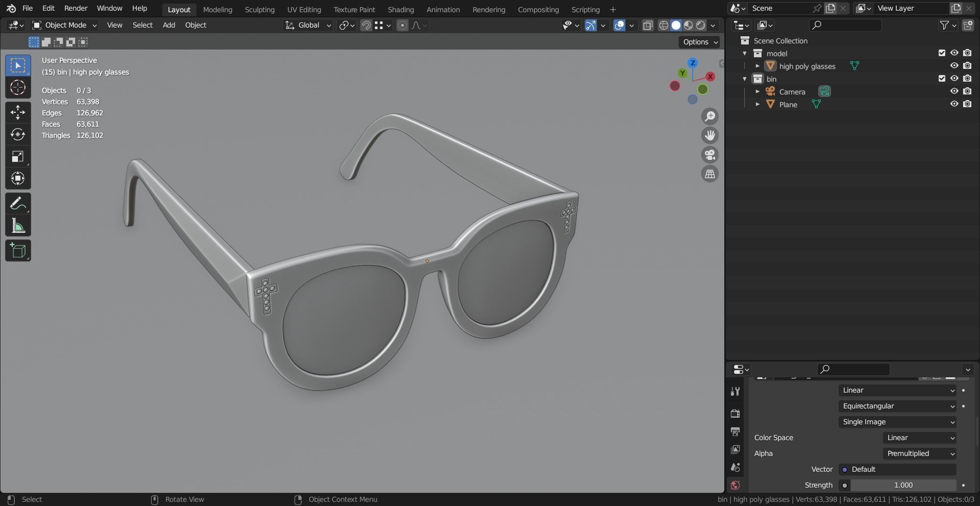Select the Transform tool
980x506 pixels.
tap(18, 178)
